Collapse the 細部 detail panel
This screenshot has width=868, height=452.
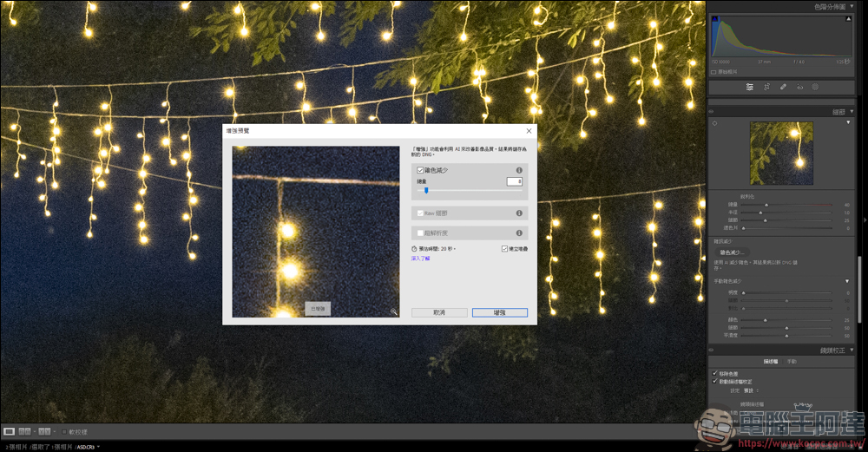[x=852, y=112]
